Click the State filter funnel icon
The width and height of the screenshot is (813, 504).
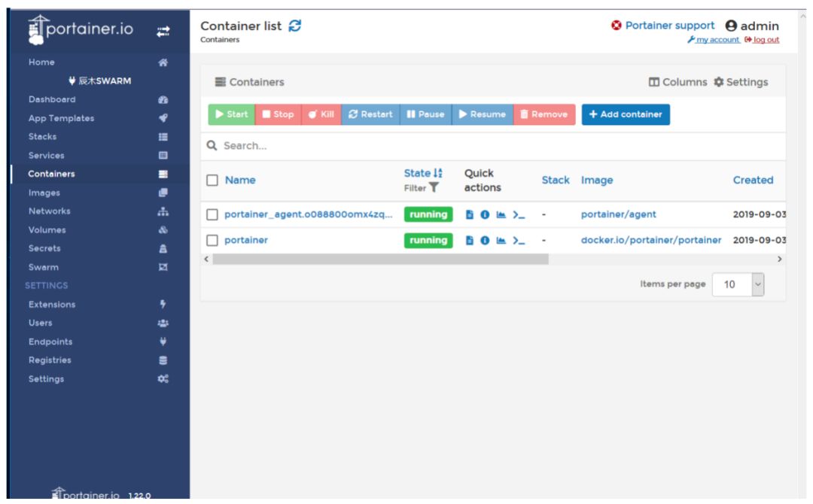coord(434,187)
